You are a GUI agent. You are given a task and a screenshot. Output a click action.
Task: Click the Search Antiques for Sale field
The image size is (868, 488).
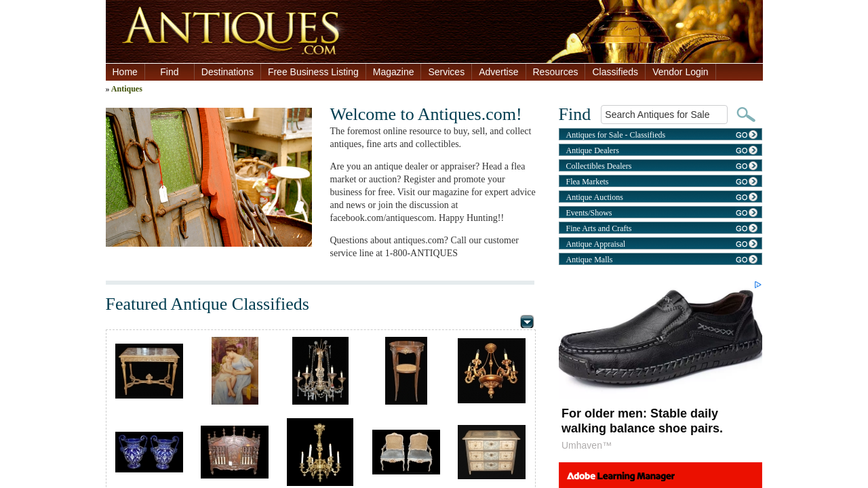pos(664,115)
